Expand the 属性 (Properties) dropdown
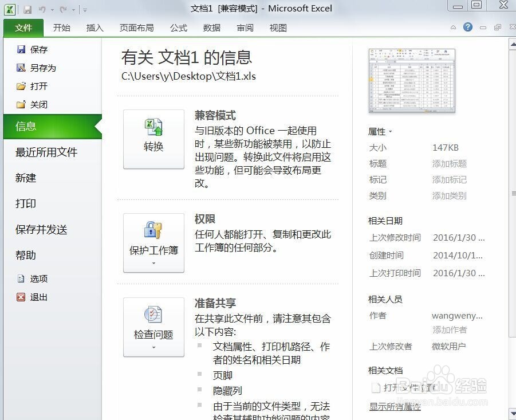 click(389, 131)
